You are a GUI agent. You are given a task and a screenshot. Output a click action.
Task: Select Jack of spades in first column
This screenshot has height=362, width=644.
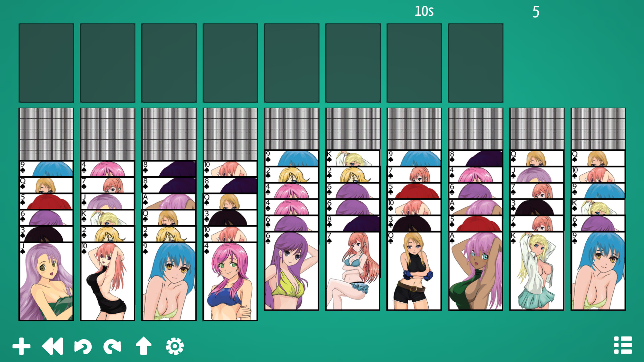click(x=46, y=281)
